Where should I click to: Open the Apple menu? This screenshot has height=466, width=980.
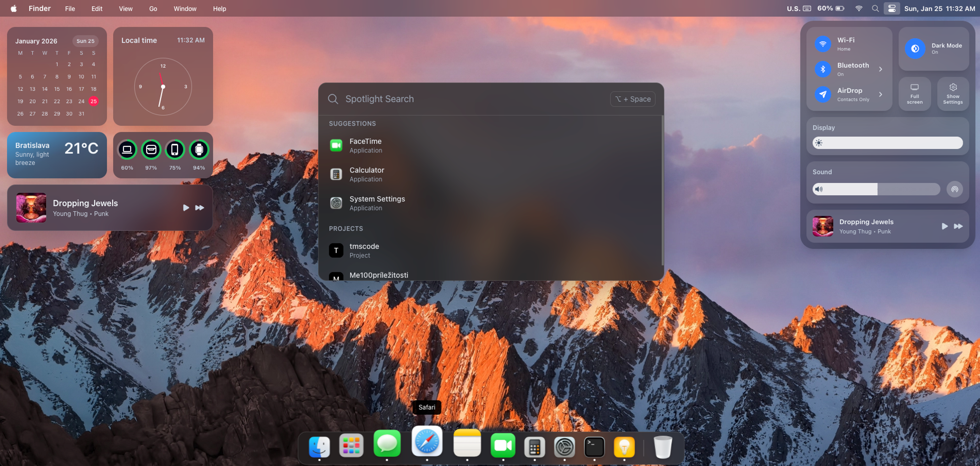pos(14,8)
